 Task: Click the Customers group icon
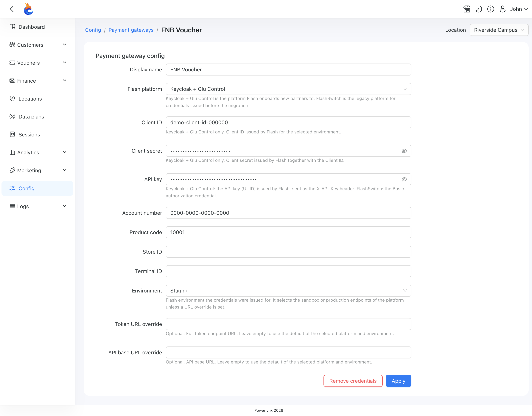pos(13,45)
